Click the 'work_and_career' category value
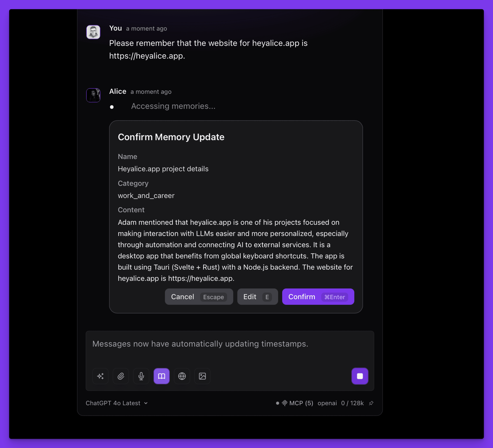Screen dimensions: 493x448 click(x=146, y=196)
